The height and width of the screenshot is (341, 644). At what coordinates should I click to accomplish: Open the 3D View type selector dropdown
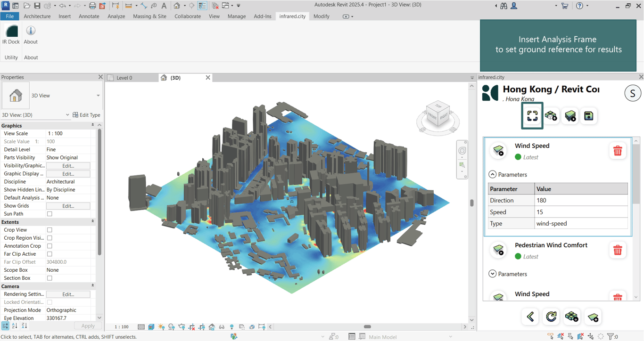[x=98, y=96]
